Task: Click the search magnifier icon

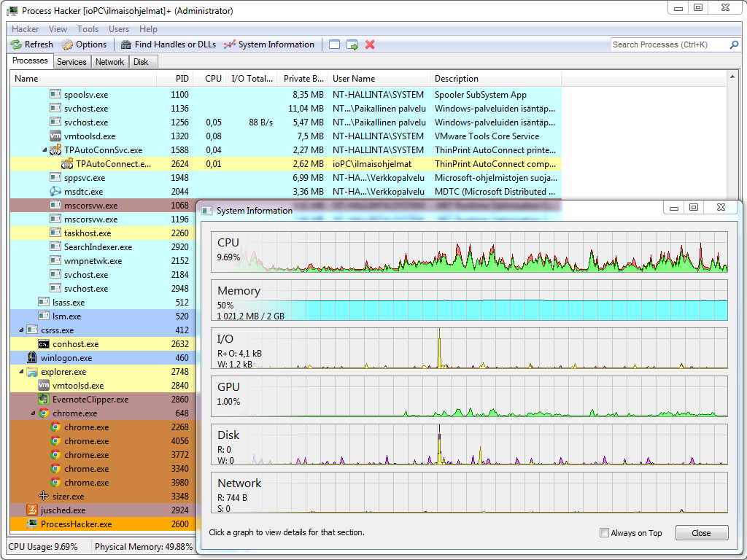Action: point(734,44)
